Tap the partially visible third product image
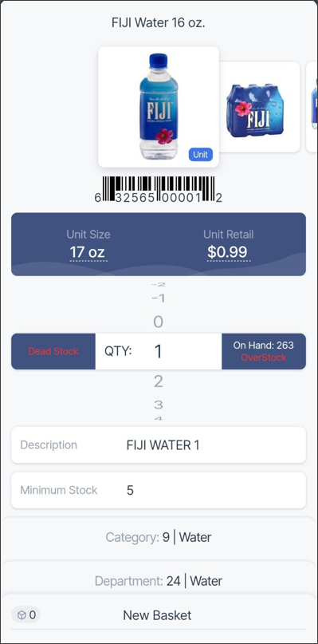 (x=312, y=107)
